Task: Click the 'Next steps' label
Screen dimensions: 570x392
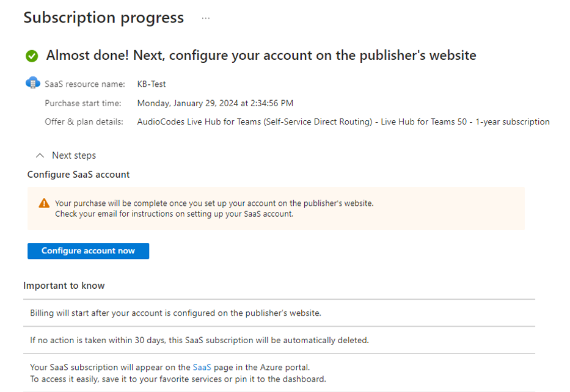Action: coord(74,156)
